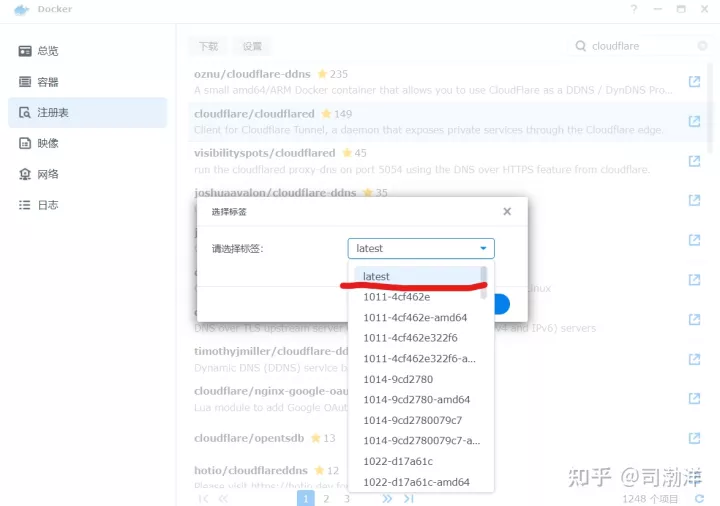The width and height of the screenshot is (720, 506).
Task: Go to the next results page
Action: (387, 499)
